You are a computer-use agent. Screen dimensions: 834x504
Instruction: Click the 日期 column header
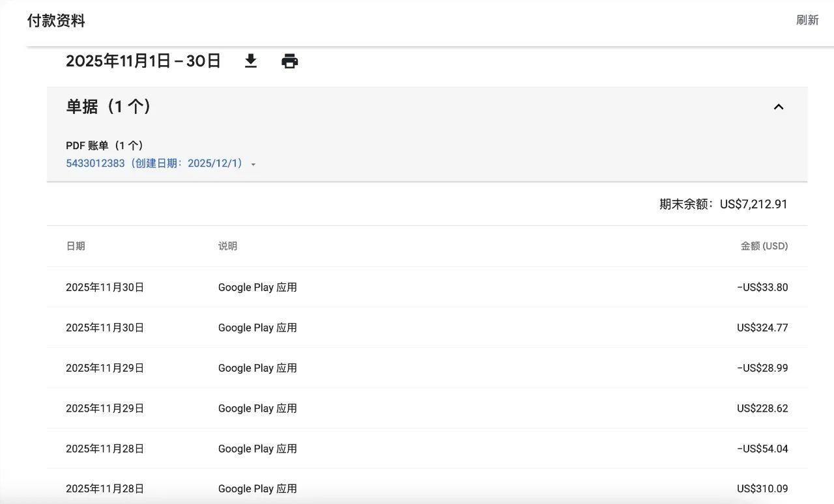(76, 246)
